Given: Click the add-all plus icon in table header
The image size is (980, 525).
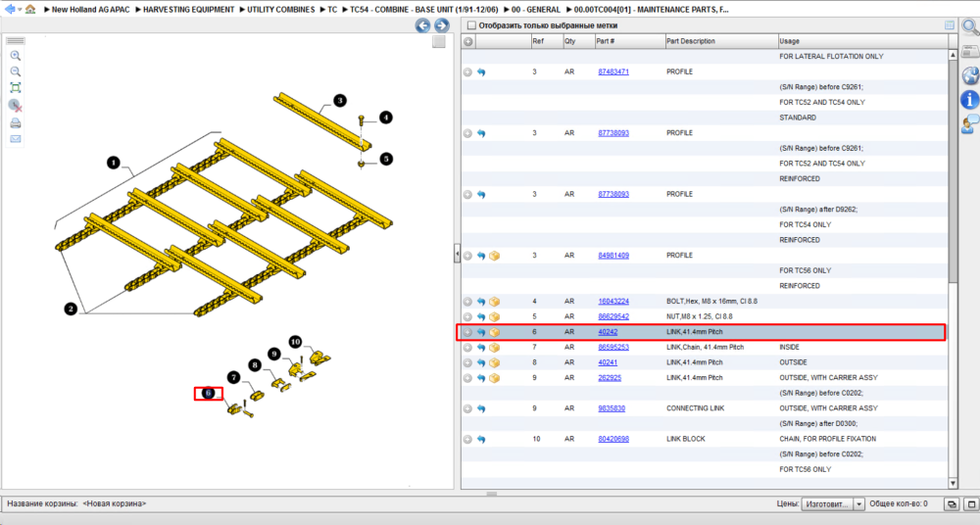Looking at the screenshot, I should pos(468,41).
